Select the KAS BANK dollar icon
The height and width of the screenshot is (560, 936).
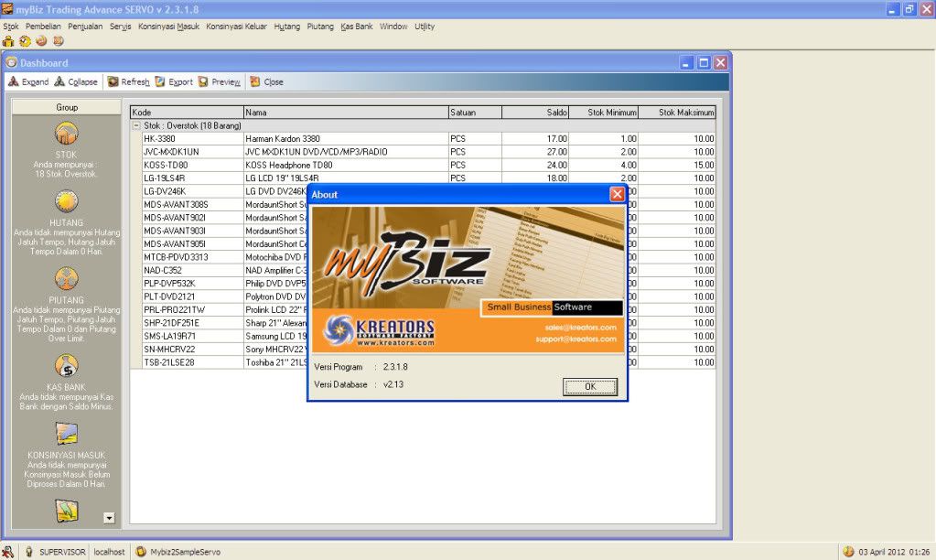point(66,366)
